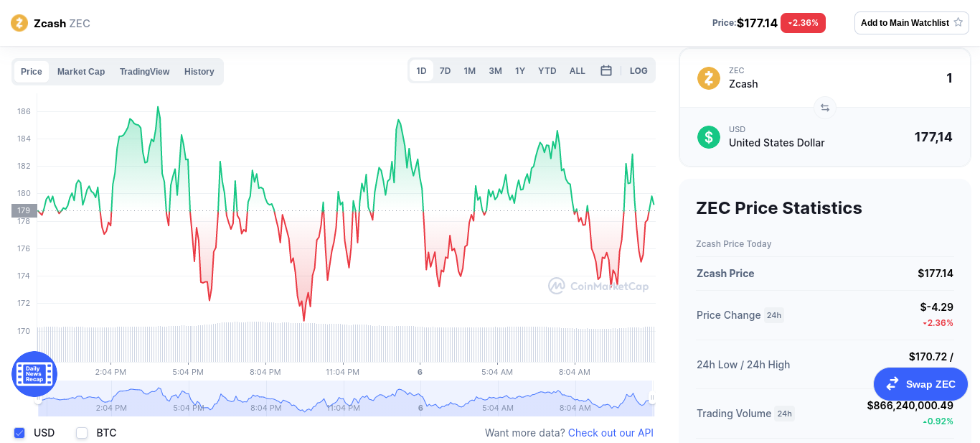The height and width of the screenshot is (443, 980).
Task: Open the calendar date range picker icon
Action: coord(606,71)
